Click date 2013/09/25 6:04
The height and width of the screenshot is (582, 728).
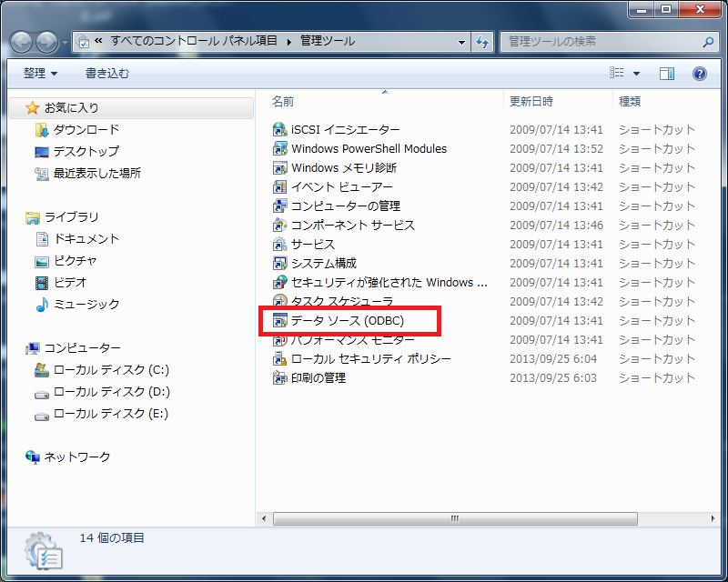(553, 359)
